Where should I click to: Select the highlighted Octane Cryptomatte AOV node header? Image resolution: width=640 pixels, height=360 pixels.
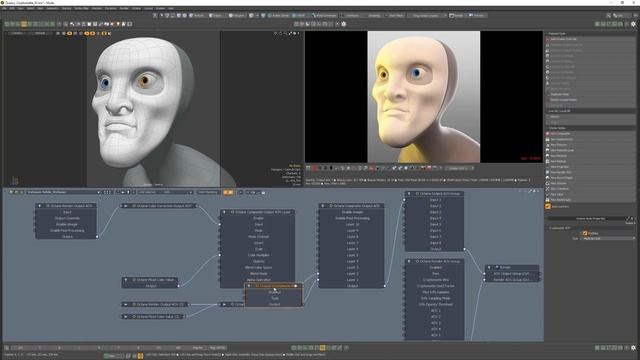tap(274, 286)
